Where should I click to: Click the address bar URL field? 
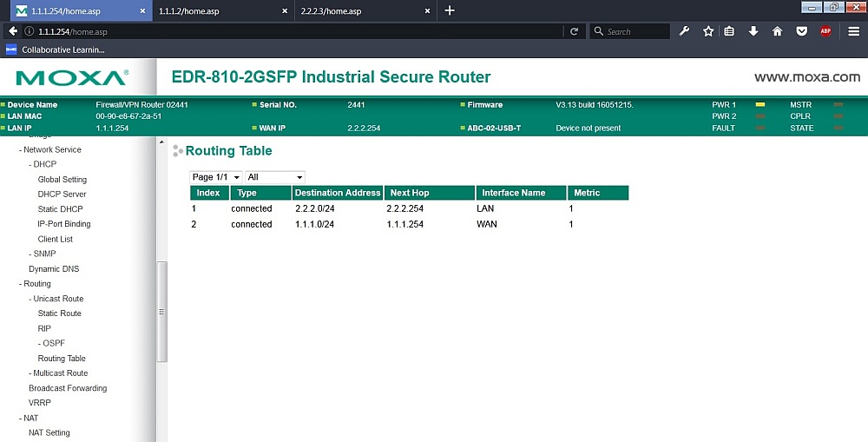[299, 31]
